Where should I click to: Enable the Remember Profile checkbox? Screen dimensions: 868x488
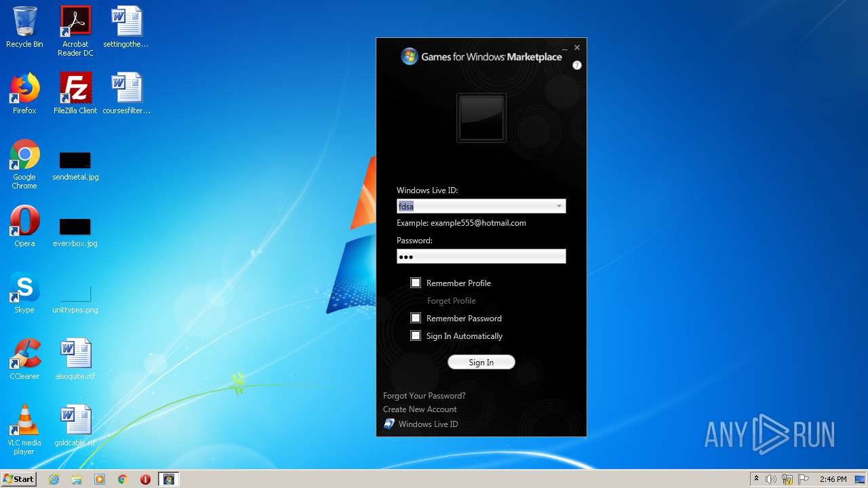416,283
